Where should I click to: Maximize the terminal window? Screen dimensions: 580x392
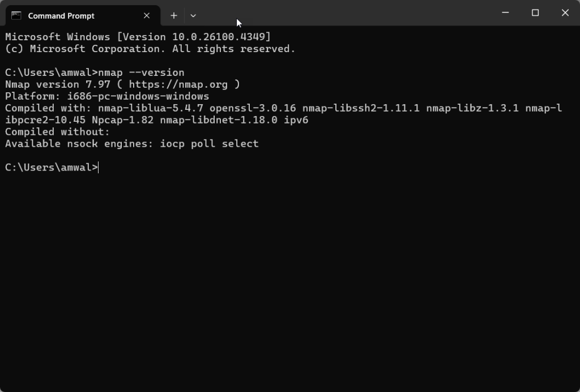[x=535, y=13]
